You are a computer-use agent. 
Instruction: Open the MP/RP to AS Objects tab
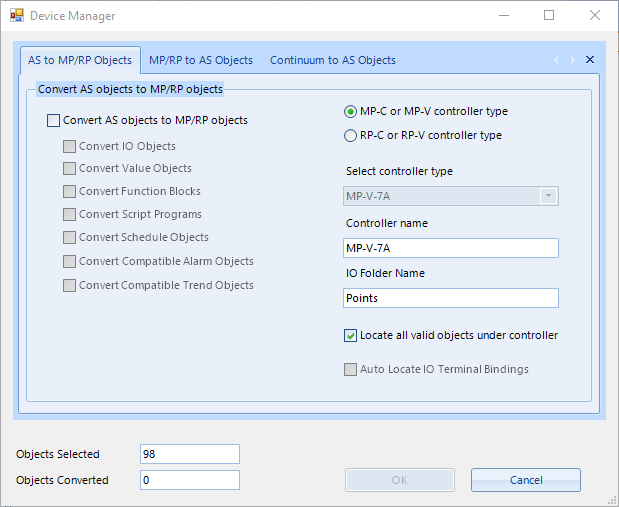tap(201, 60)
